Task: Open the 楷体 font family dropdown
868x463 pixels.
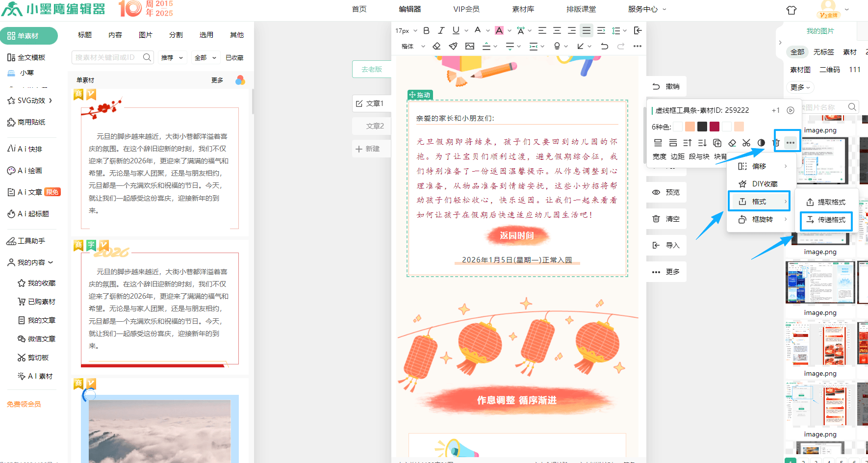Action: (413, 46)
